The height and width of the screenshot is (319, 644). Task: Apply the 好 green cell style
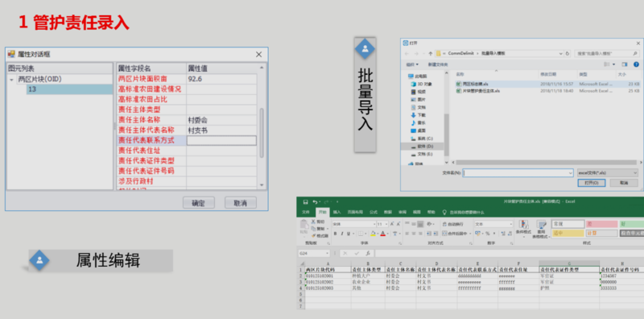tap(632, 224)
